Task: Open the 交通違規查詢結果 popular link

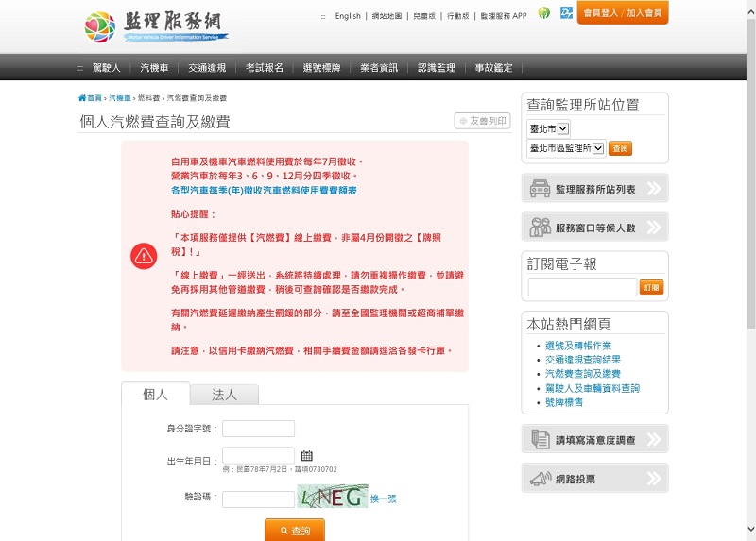Action: [583, 360]
